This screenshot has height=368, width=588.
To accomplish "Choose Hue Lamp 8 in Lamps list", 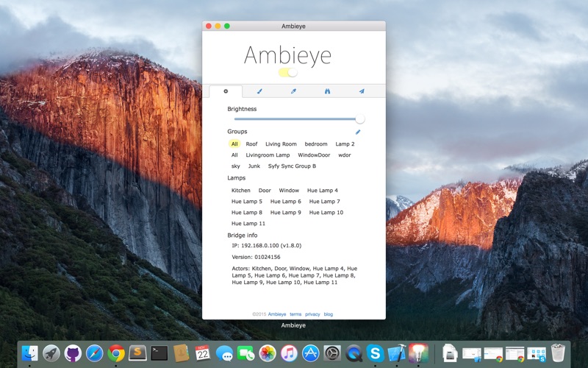I will (247, 212).
